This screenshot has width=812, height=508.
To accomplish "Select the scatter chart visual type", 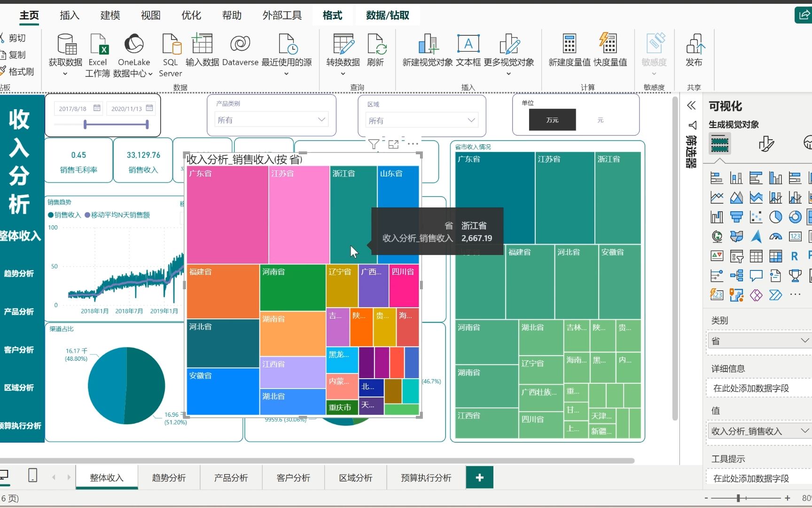I will click(756, 217).
